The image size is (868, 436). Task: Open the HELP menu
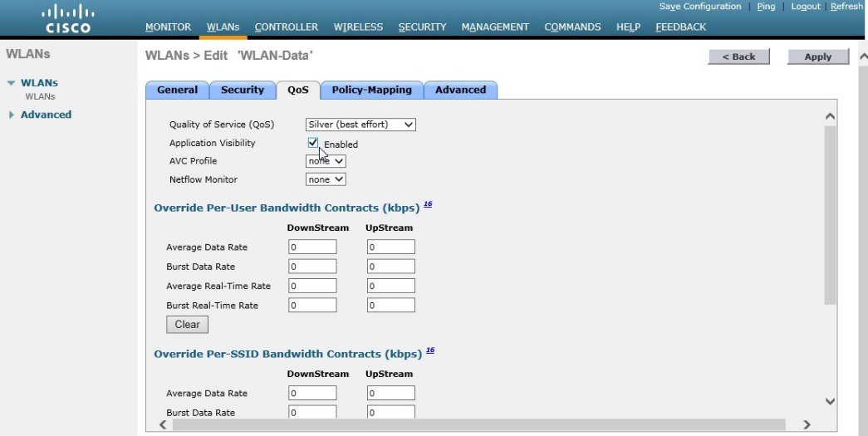click(628, 27)
